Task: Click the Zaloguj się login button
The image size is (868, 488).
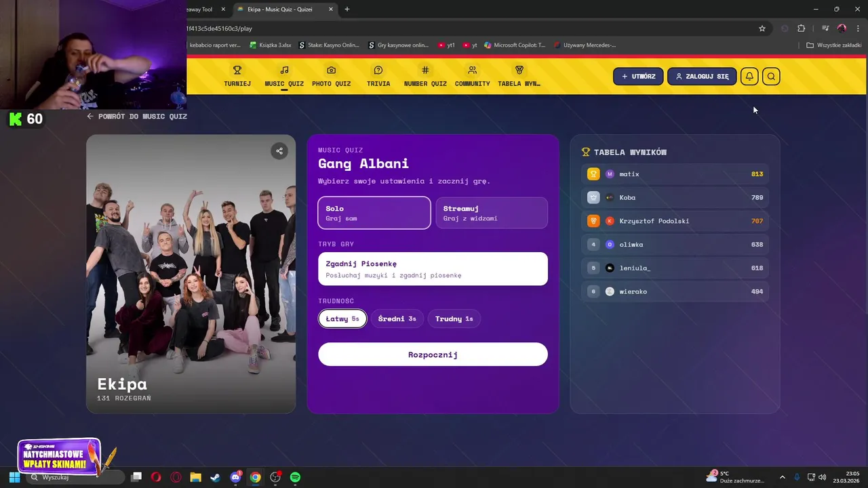Action: [702, 76]
